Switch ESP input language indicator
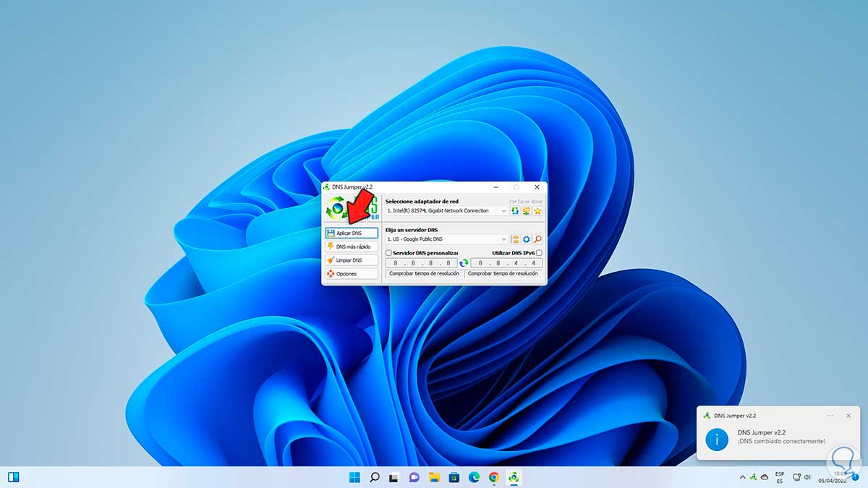 tap(780, 477)
